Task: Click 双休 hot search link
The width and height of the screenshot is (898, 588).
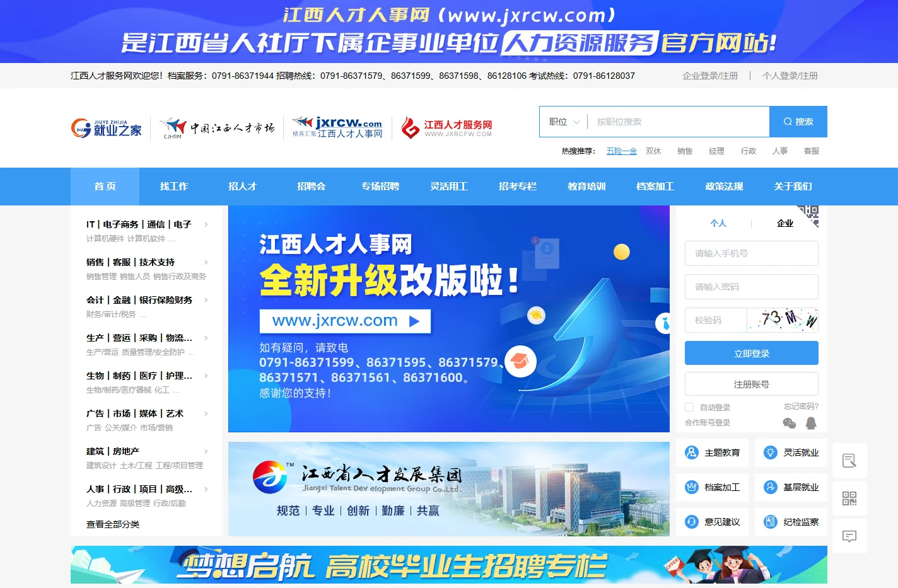Action: (653, 151)
